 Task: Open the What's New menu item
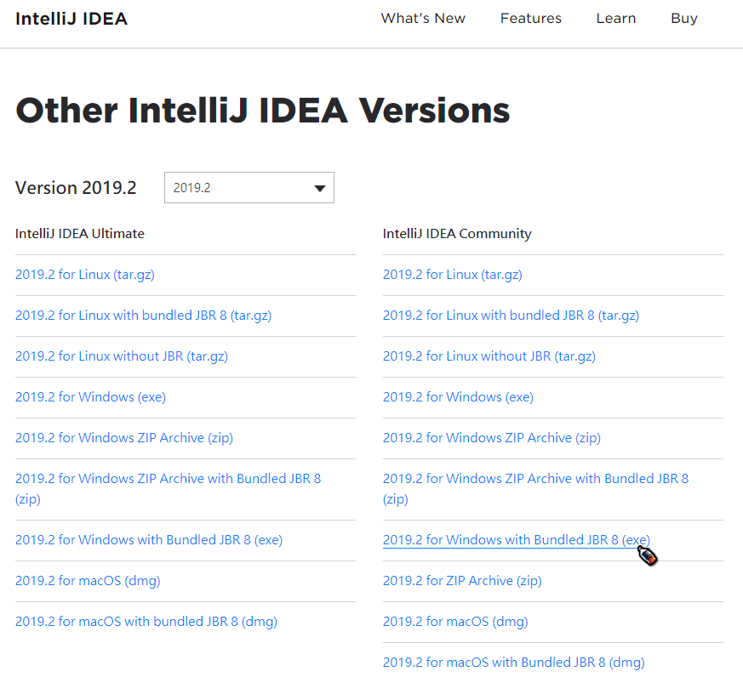(x=423, y=19)
